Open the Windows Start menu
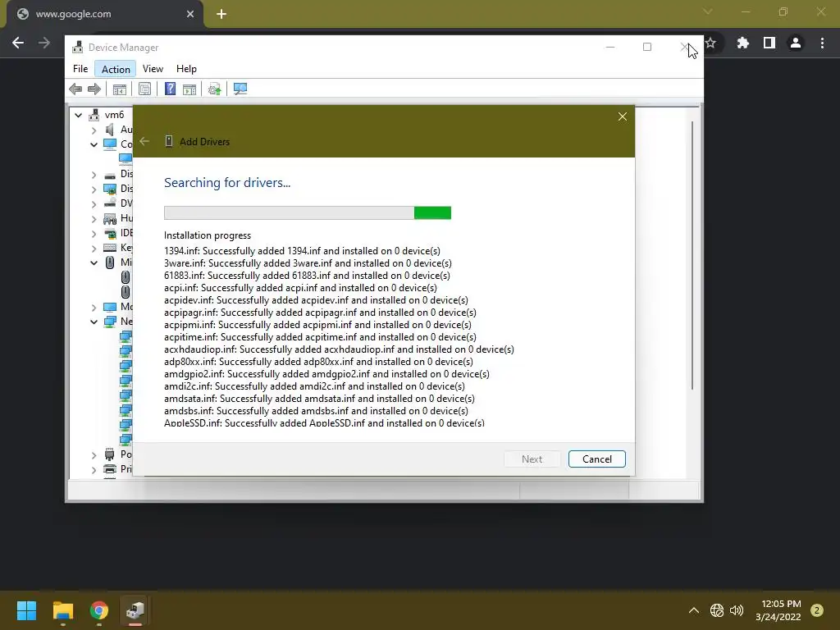The width and height of the screenshot is (840, 630). point(26,610)
